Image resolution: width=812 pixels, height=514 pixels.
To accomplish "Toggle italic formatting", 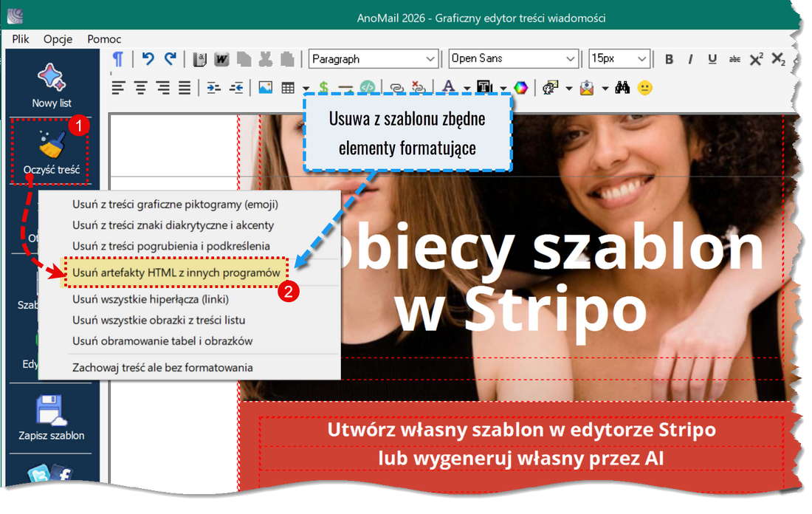I will click(690, 59).
